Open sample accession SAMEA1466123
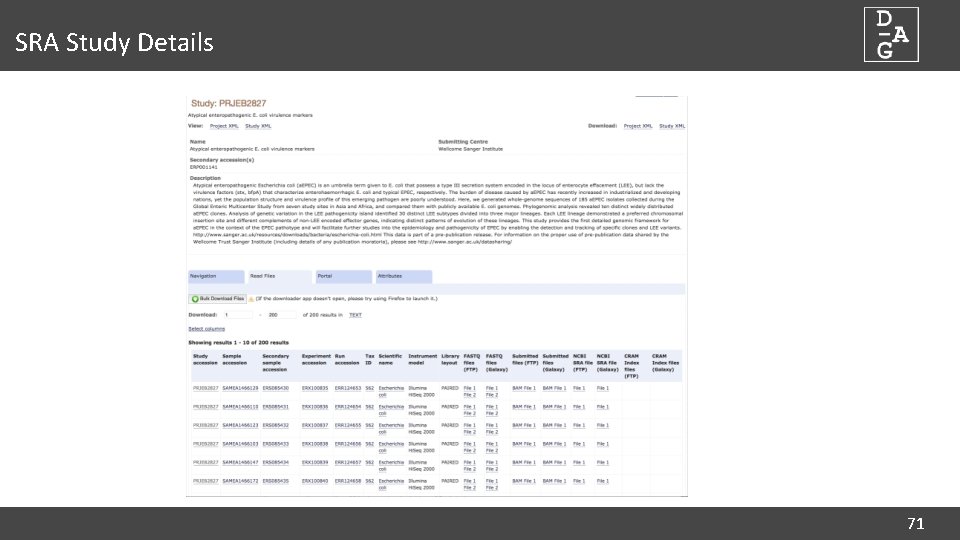The image size is (960, 540). point(240,426)
